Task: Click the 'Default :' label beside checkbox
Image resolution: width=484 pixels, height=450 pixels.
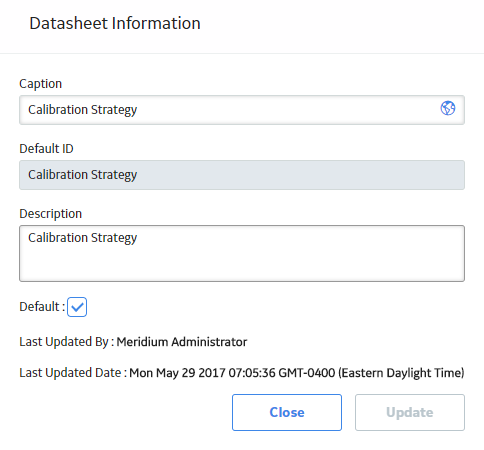Action: pyautogui.click(x=42, y=307)
